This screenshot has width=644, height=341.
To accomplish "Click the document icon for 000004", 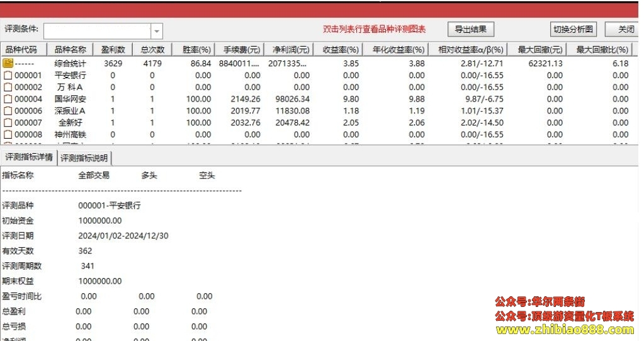I will [8, 99].
